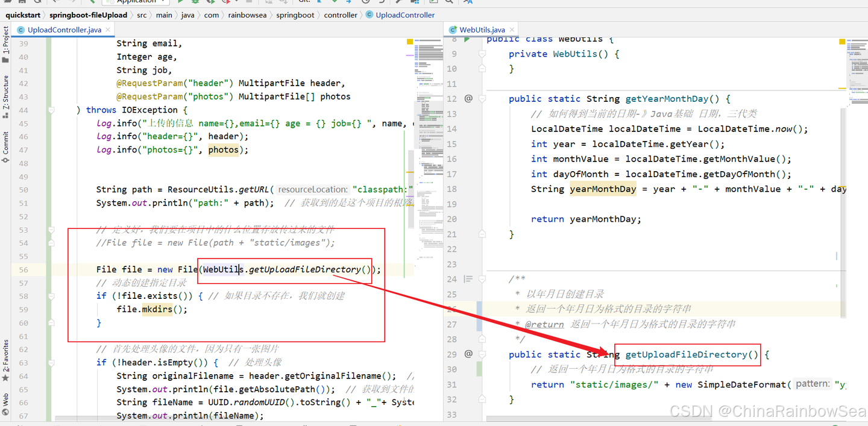Open the Project tool window
The height and width of the screenshot is (426, 868).
tap(5, 45)
